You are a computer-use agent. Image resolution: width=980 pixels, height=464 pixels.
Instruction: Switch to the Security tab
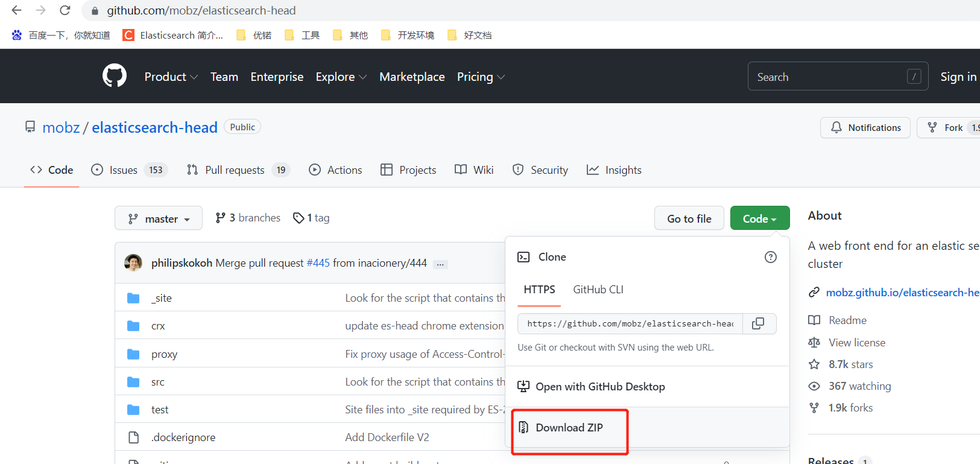[x=540, y=170]
